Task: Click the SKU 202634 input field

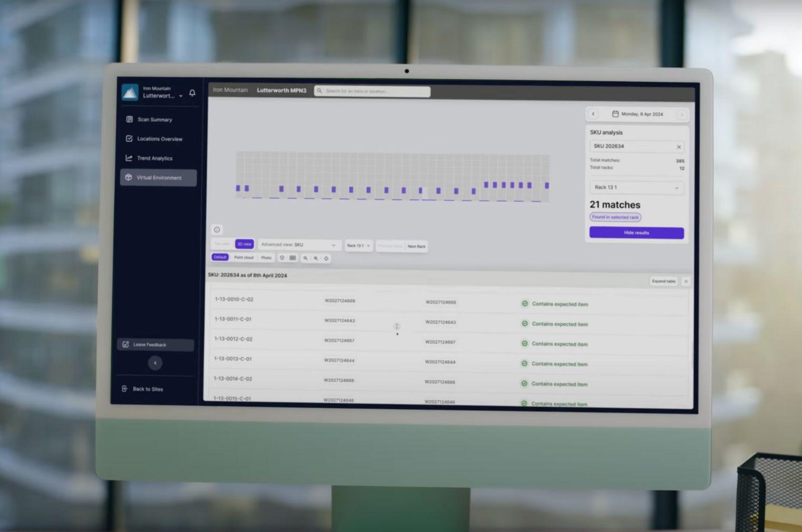Action: point(637,146)
